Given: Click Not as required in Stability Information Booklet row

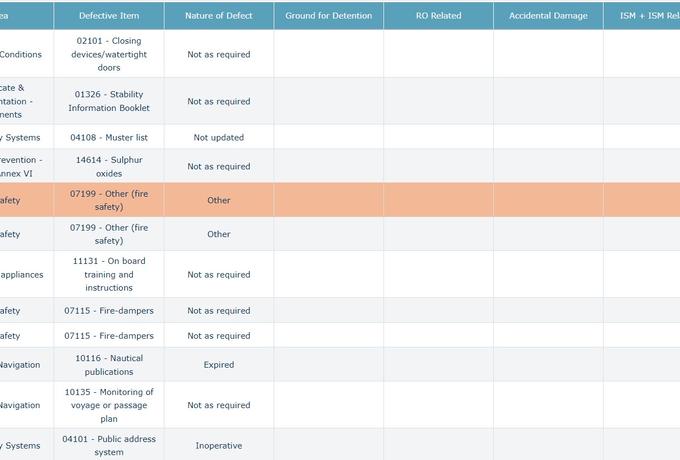Looking at the screenshot, I should pos(219,101).
